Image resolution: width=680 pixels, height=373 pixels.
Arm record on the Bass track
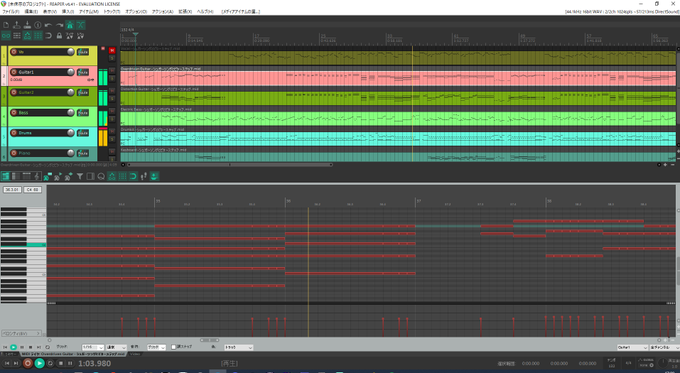tap(14, 112)
